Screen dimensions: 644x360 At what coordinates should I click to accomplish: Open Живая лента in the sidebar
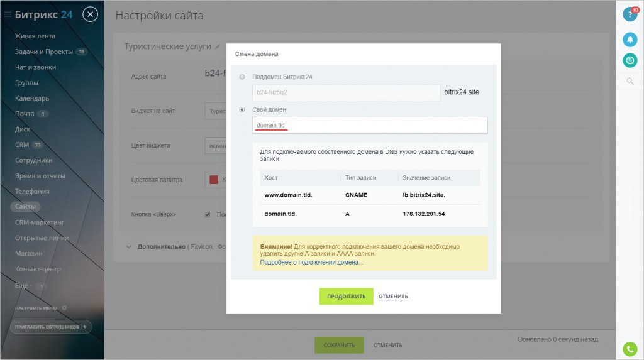(x=35, y=36)
